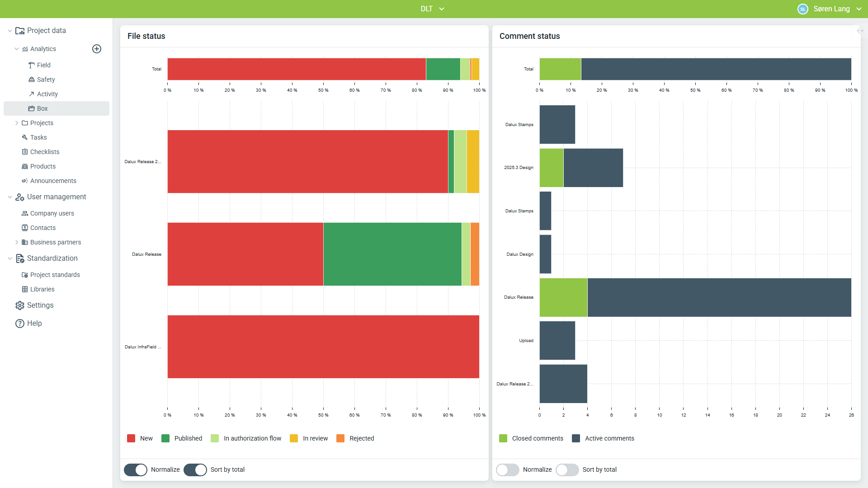Click the Announcements megaphone icon
Image resolution: width=868 pixels, height=488 pixels.
pos(25,181)
